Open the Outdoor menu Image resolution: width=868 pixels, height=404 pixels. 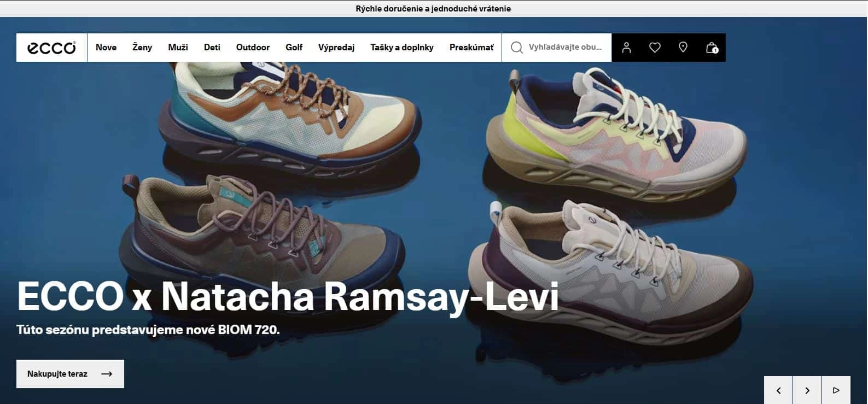coord(253,48)
